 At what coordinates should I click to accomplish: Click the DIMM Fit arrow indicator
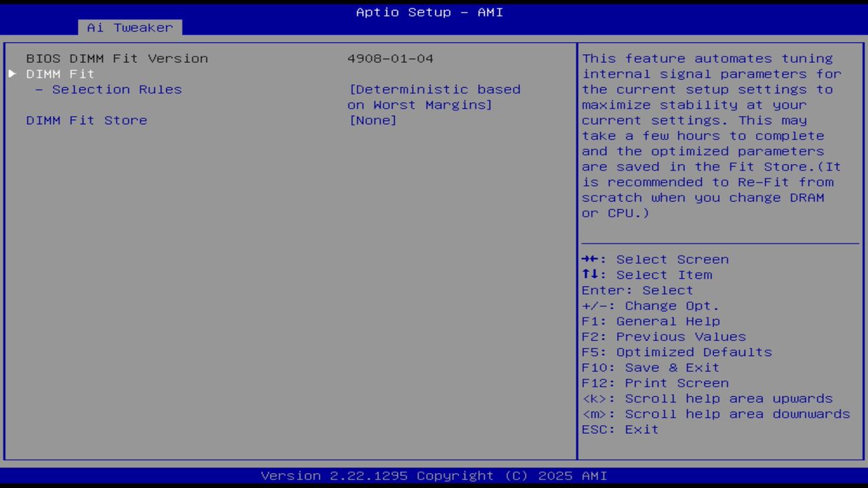click(12, 74)
